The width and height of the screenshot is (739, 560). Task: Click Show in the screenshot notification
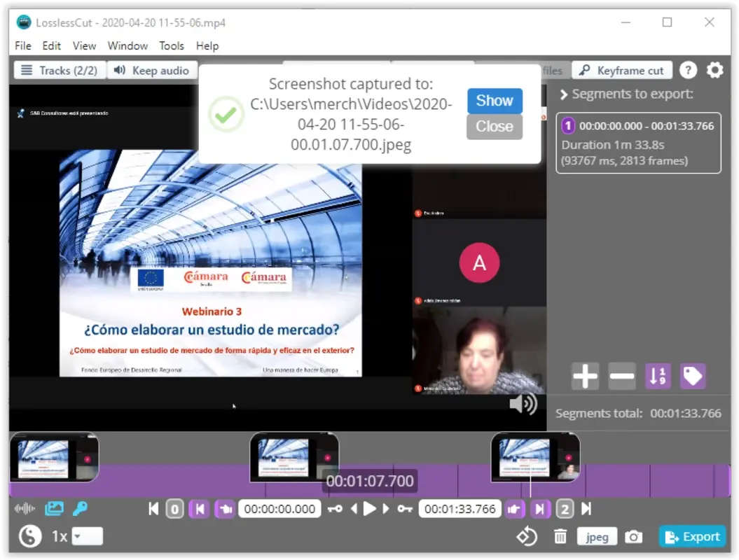[x=494, y=101]
